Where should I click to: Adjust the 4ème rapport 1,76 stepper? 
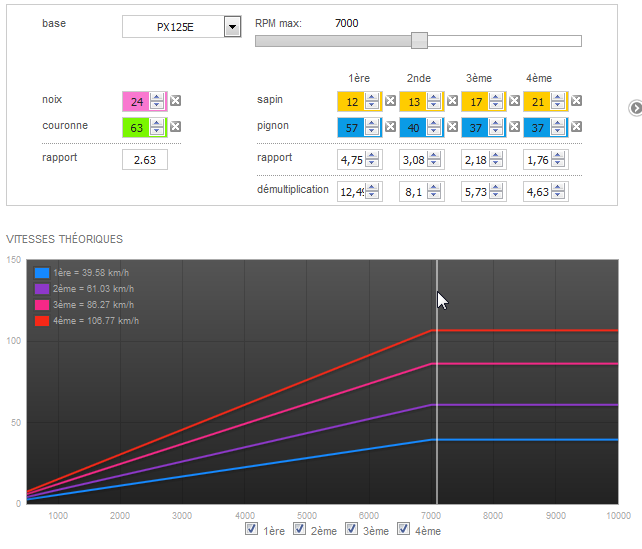click(x=558, y=159)
